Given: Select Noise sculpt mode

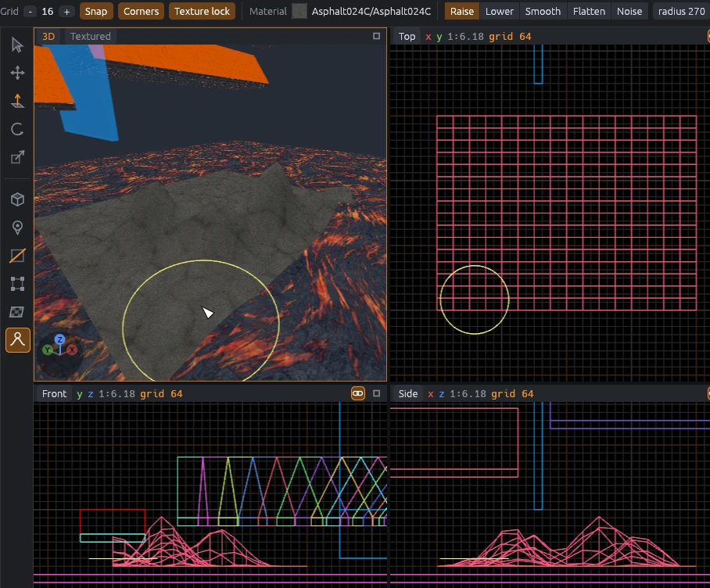Looking at the screenshot, I should point(629,11).
